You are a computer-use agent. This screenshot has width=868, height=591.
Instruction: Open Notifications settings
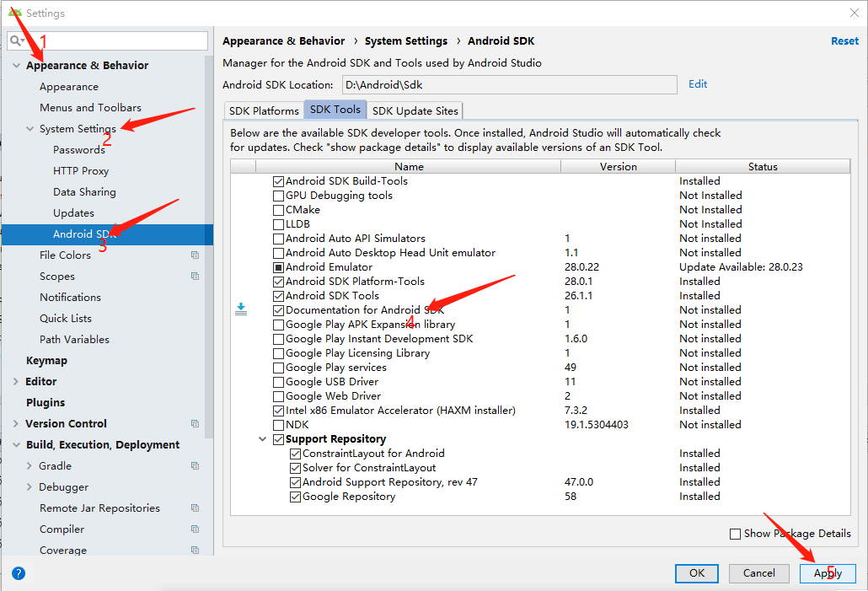pos(70,298)
